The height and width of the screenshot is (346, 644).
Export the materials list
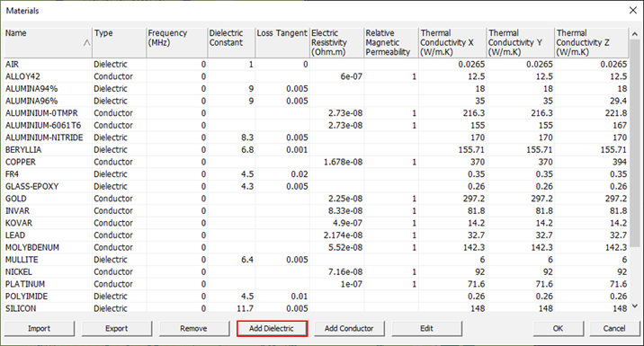pyautogui.click(x=117, y=328)
